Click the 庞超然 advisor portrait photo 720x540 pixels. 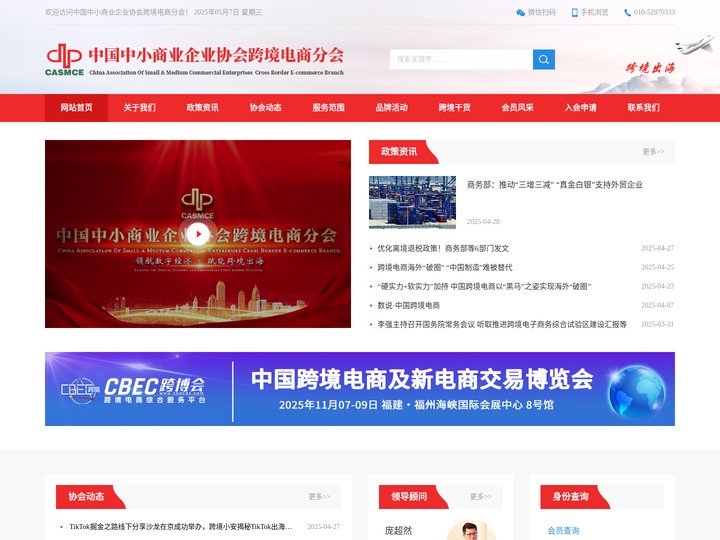[x=470, y=530]
